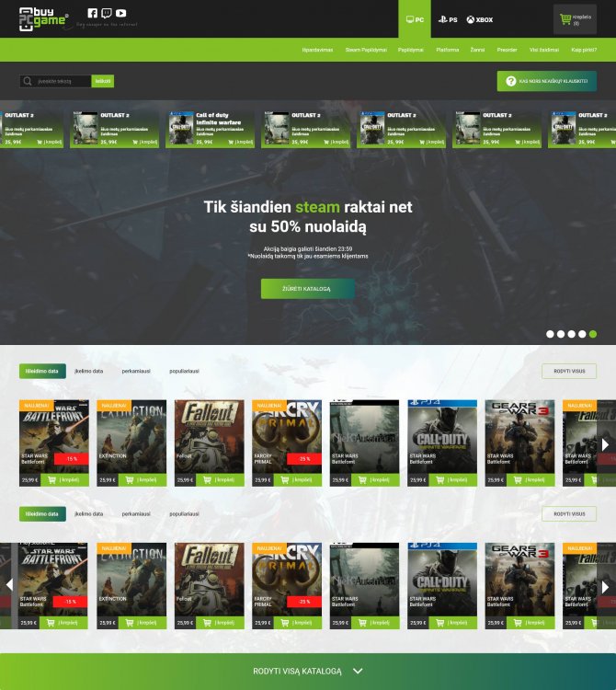Add Gears of War 3 to cart, upper list
Image resolution: width=616 pixels, height=690 pixels.
coord(530,479)
